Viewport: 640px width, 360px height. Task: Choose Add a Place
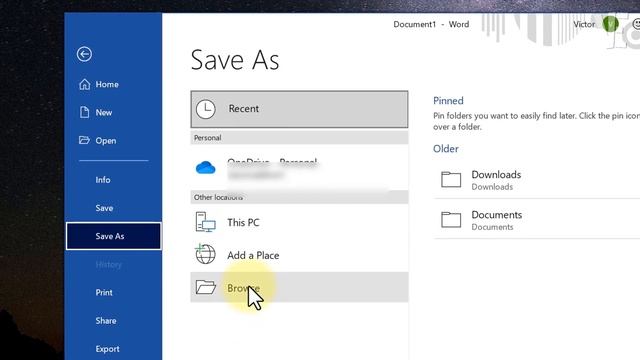coord(299,255)
